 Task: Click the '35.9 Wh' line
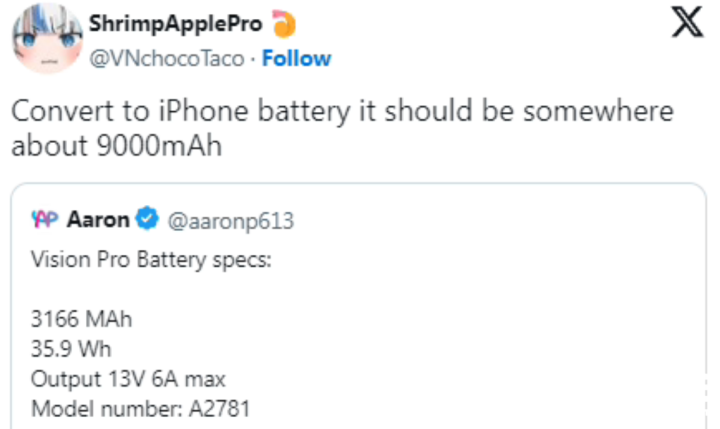(72, 350)
